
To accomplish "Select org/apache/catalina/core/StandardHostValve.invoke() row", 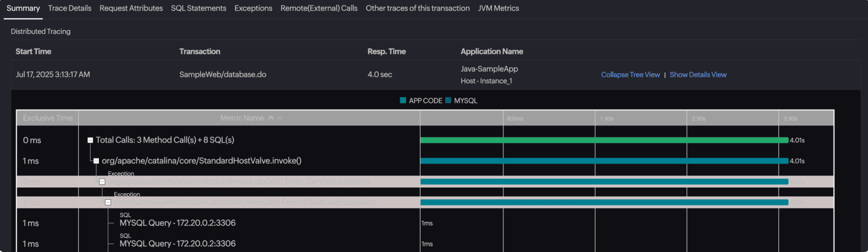I will click(201, 161).
